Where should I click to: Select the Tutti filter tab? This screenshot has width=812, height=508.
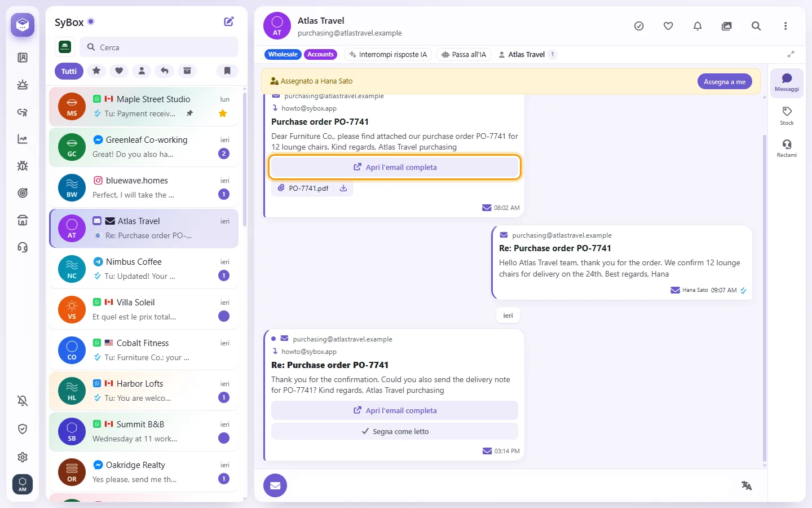[x=69, y=71]
